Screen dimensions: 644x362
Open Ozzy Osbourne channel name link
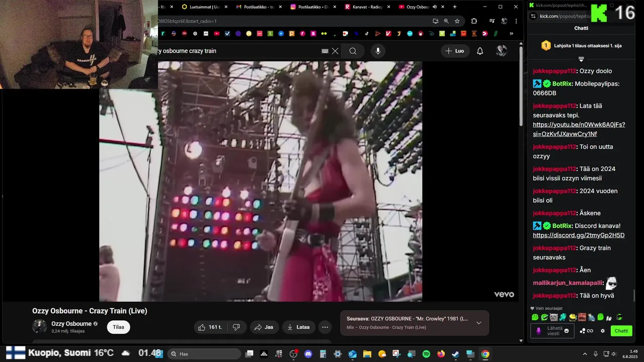(x=71, y=324)
